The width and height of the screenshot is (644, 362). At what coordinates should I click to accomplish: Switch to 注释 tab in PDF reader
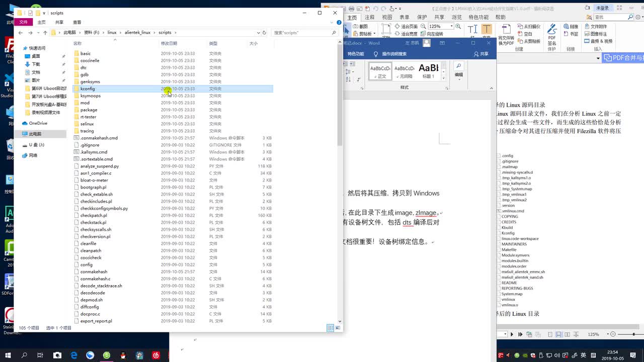point(370,17)
